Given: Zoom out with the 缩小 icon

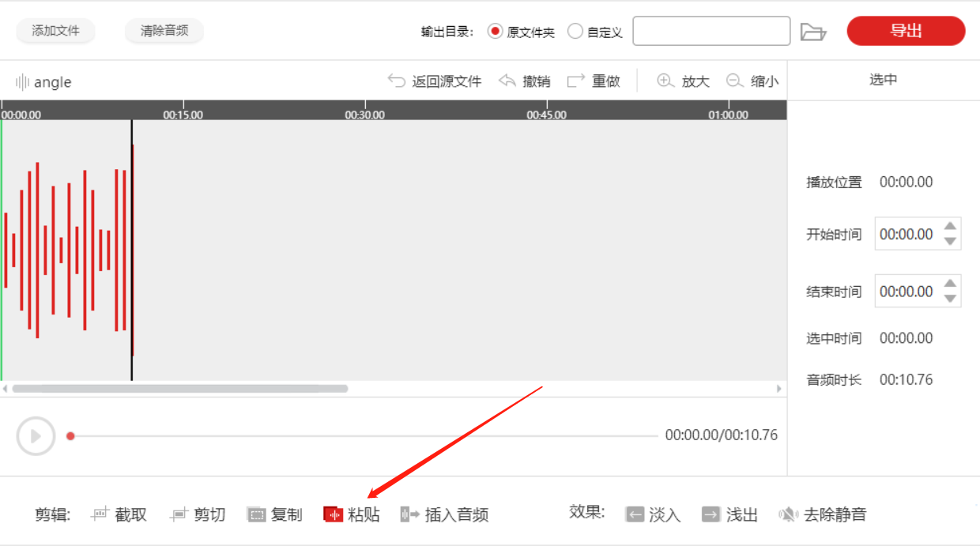Looking at the screenshot, I should point(734,81).
